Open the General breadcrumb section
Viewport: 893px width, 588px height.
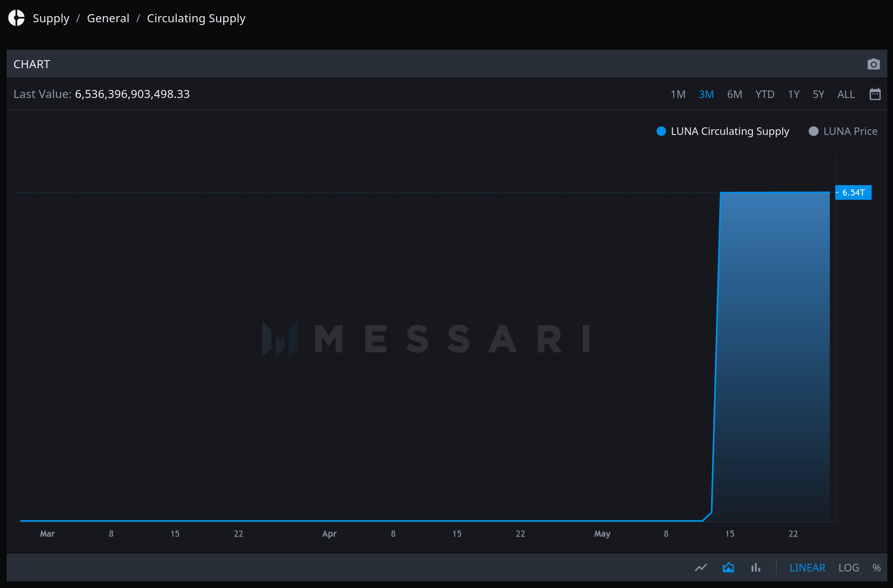[x=108, y=18]
